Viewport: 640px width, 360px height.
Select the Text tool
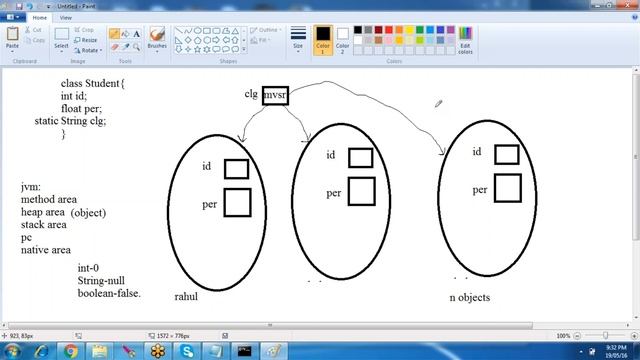(136, 34)
